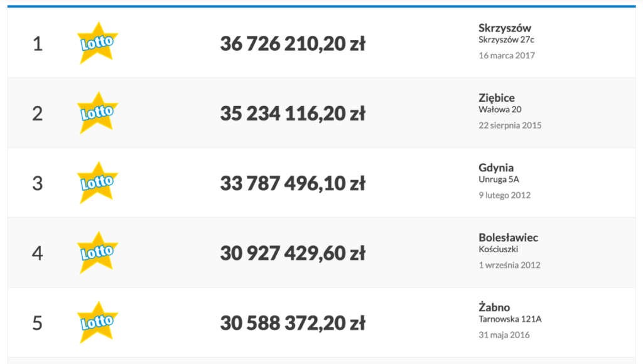Click the Bolesławiec location name
The width and height of the screenshot is (643, 364).
pyautogui.click(x=508, y=237)
